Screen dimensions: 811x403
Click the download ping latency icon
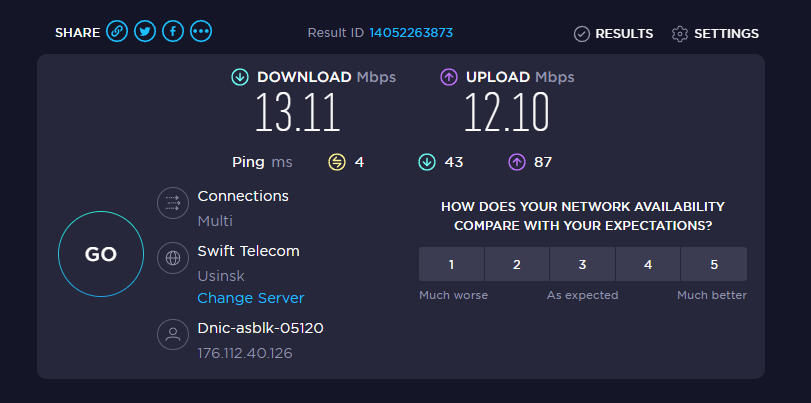[x=427, y=162]
